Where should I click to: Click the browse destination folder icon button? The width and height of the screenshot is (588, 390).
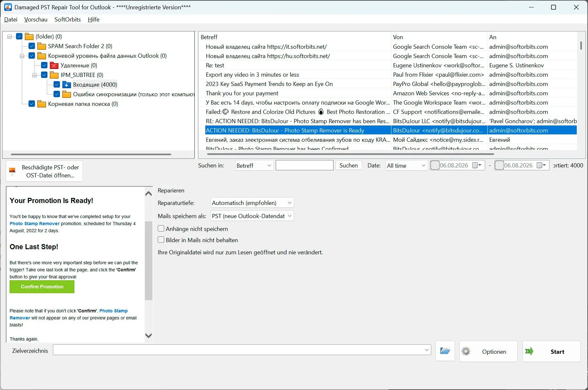pyautogui.click(x=445, y=351)
